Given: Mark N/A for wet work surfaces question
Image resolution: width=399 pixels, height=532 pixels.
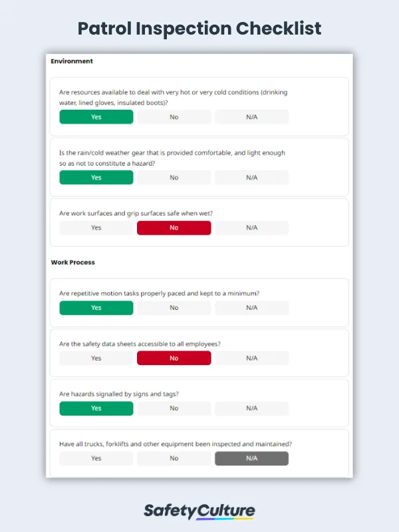Looking at the screenshot, I should 251,227.
